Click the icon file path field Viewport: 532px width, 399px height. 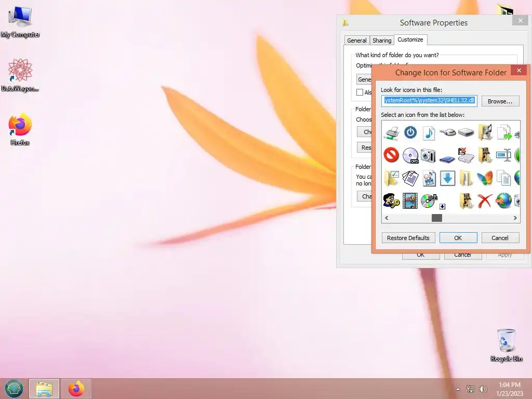click(x=429, y=101)
